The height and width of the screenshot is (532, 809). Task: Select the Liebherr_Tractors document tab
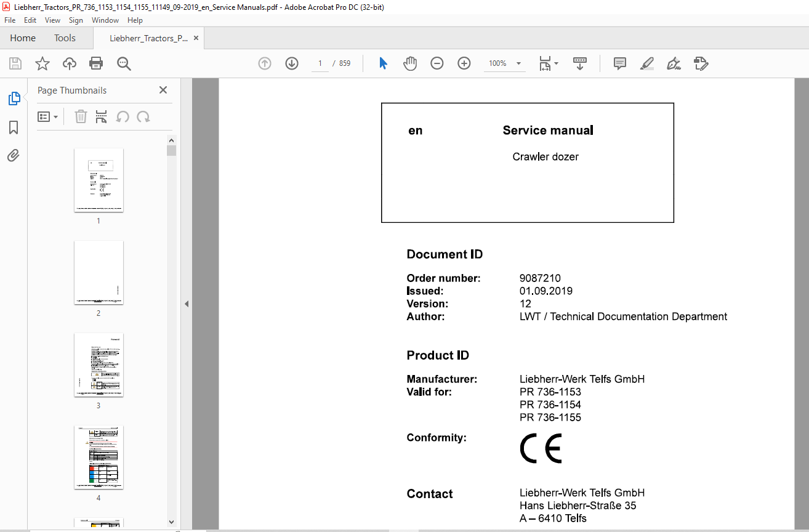point(148,38)
